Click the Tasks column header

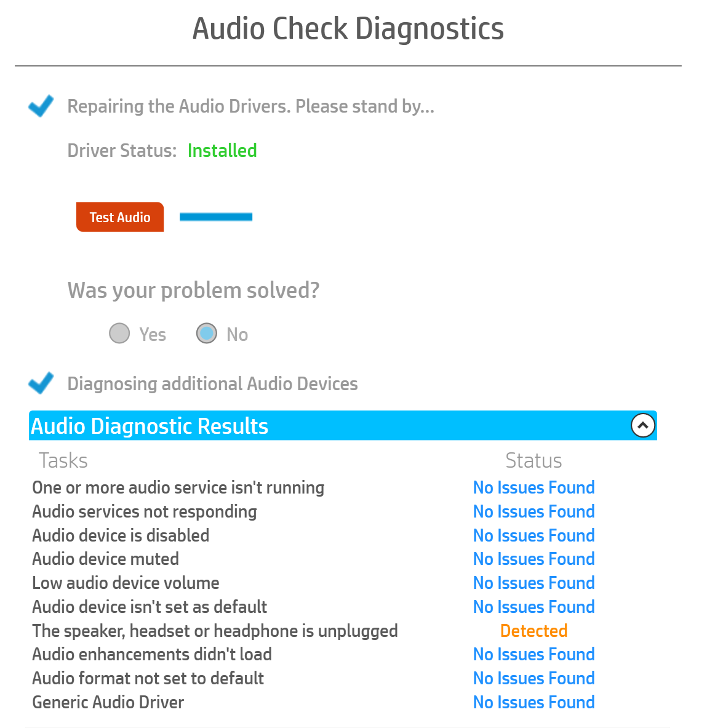[x=63, y=460]
